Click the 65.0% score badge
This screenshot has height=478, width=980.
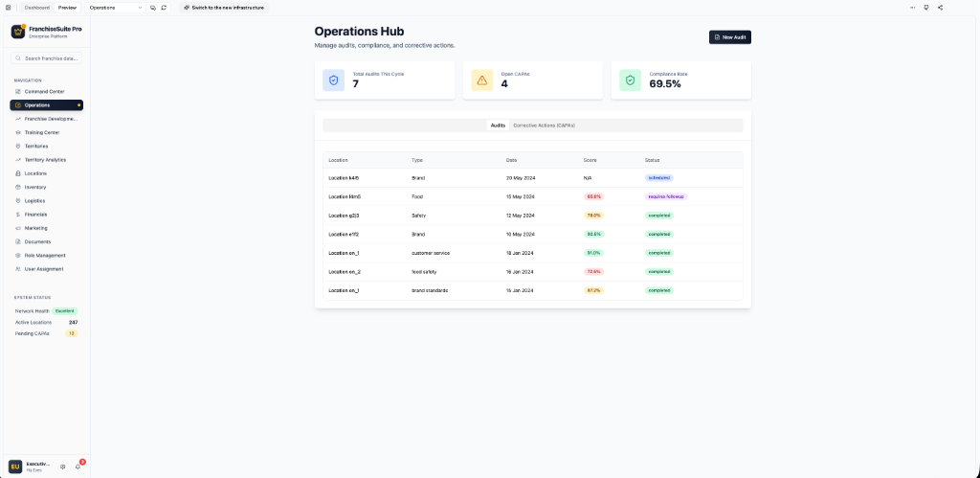(593, 196)
